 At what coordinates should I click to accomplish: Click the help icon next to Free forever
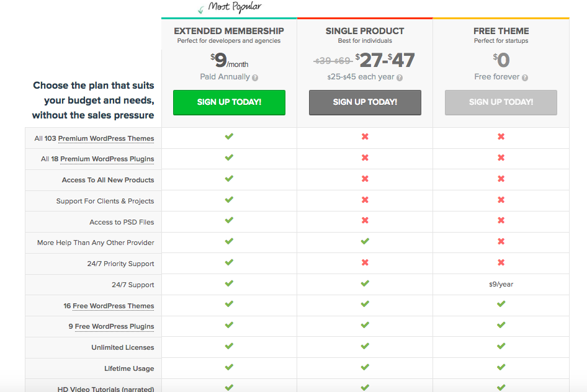pos(525,78)
